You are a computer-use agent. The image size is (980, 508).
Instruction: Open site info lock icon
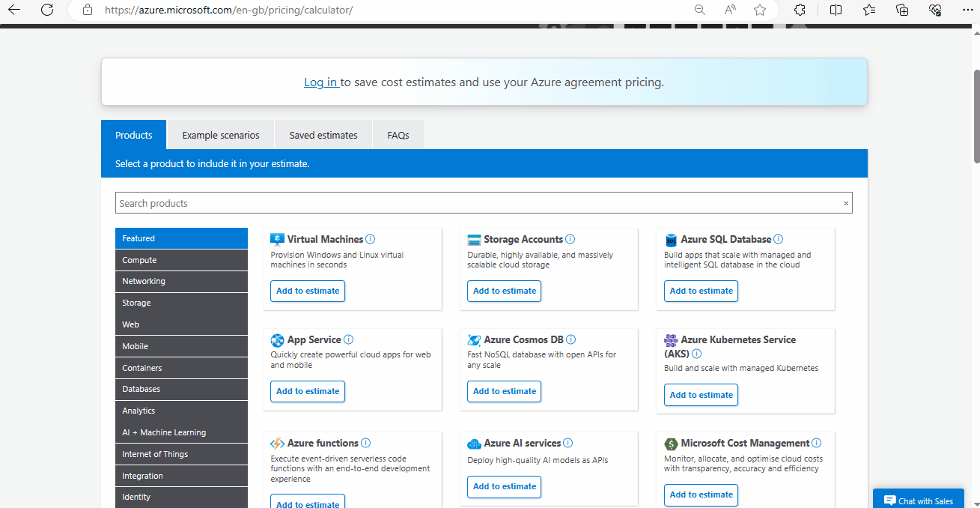click(88, 10)
